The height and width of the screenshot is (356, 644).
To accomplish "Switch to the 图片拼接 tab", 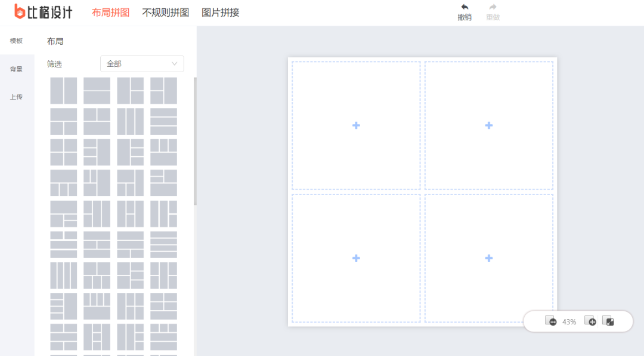I will click(221, 13).
